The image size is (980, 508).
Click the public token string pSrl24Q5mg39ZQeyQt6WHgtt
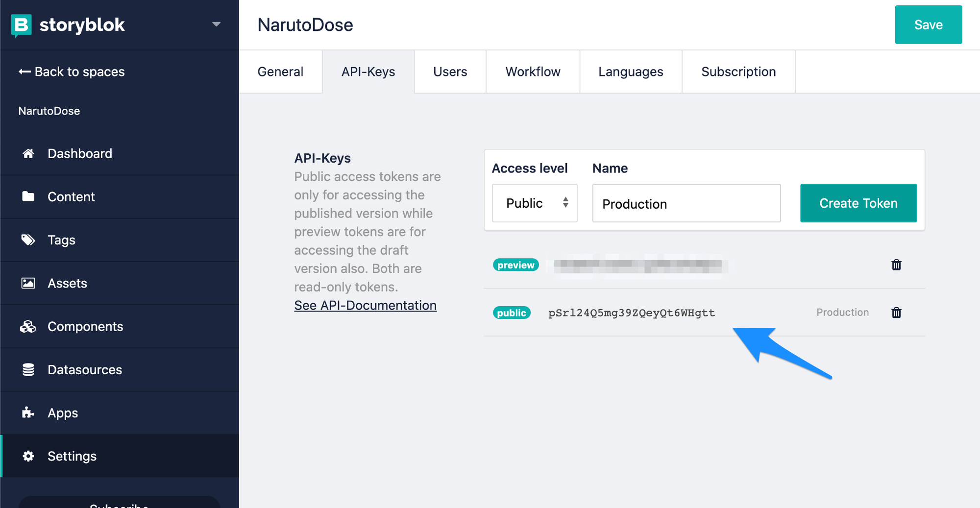tap(632, 313)
